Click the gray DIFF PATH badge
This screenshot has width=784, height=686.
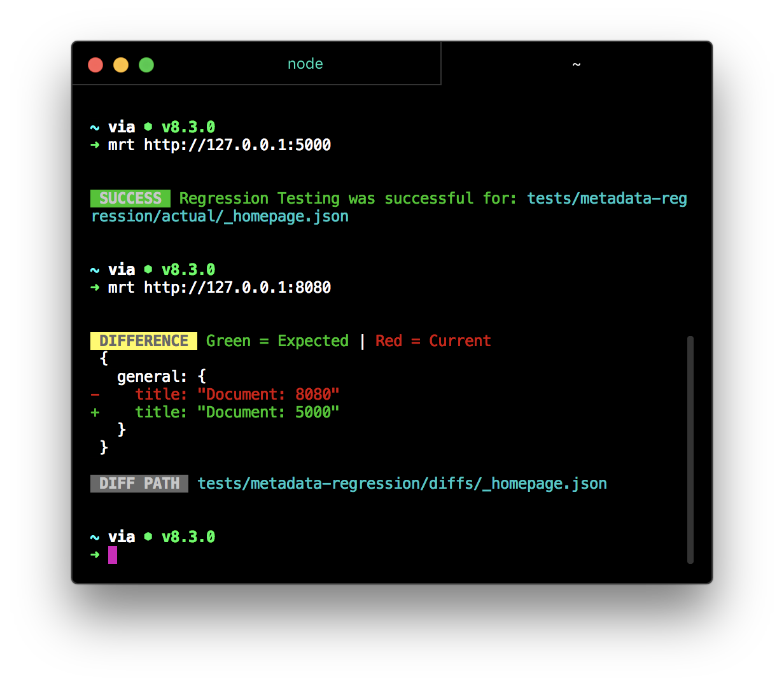139,484
